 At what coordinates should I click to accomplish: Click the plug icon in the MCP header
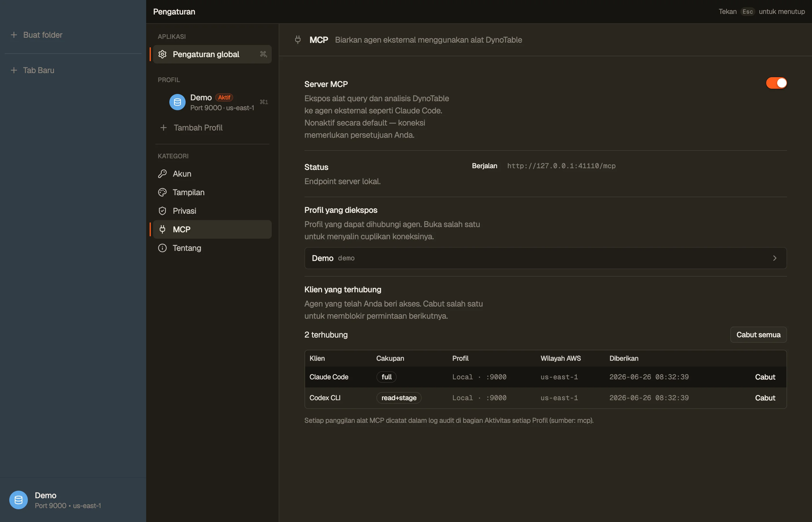tap(298, 40)
